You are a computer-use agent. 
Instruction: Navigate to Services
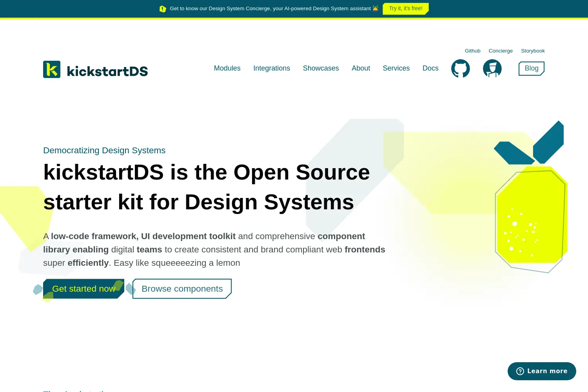pyautogui.click(x=396, y=68)
